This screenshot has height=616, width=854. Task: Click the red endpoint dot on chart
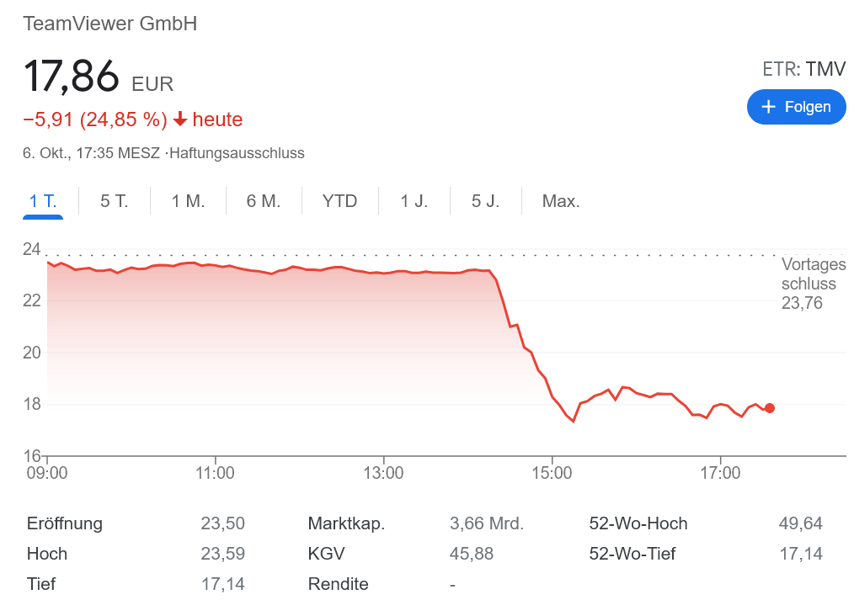click(x=770, y=408)
